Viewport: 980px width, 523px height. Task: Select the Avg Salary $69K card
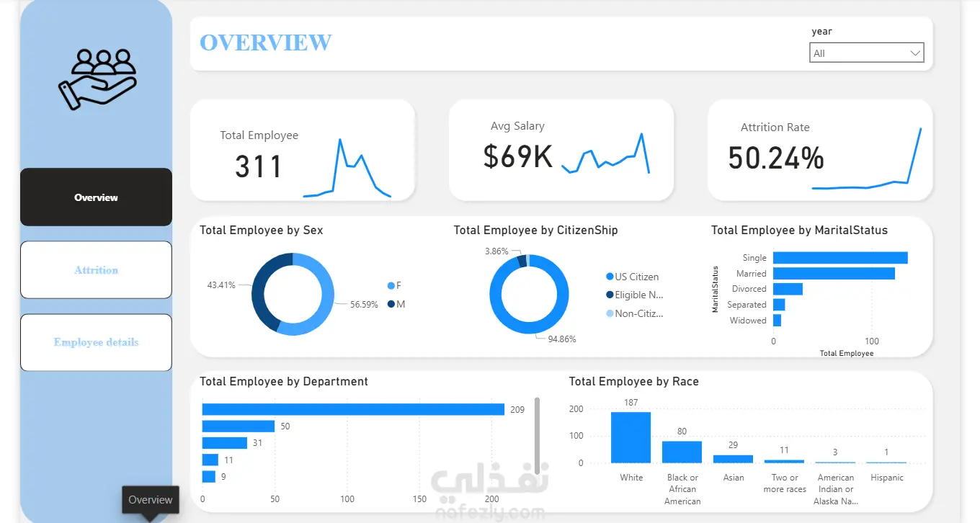561,150
